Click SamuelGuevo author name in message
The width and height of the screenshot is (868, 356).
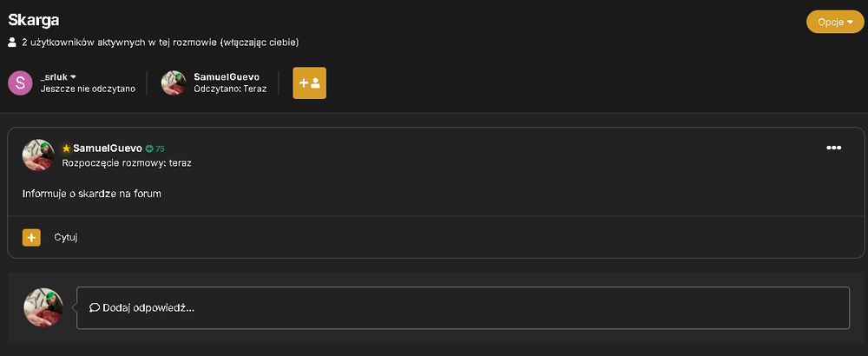click(108, 148)
